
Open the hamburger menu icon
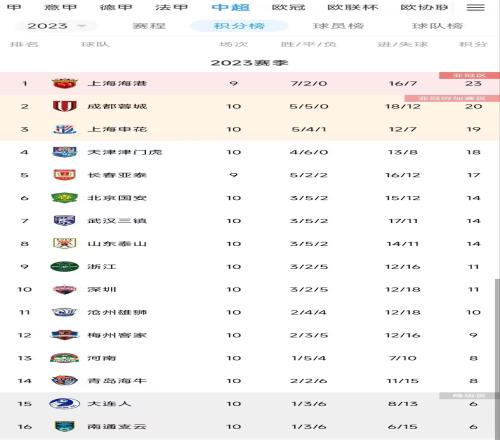pos(475,7)
